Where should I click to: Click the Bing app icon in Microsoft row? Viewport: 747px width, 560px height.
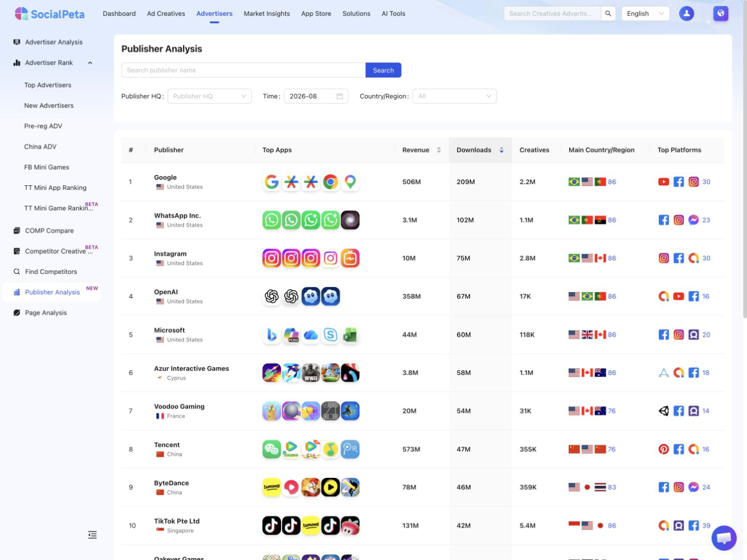(x=272, y=335)
